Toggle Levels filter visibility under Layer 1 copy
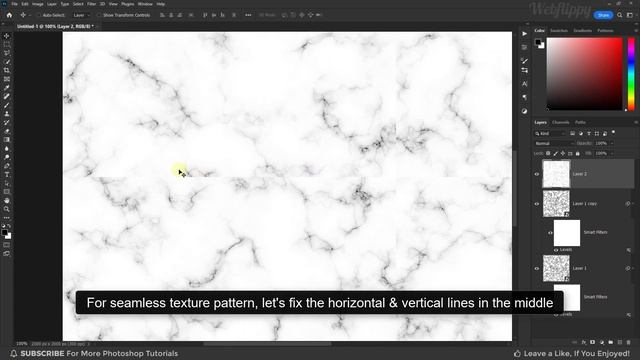Image resolution: width=640 pixels, height=360 pixels. pyautogui.click(x=556, y=250)
